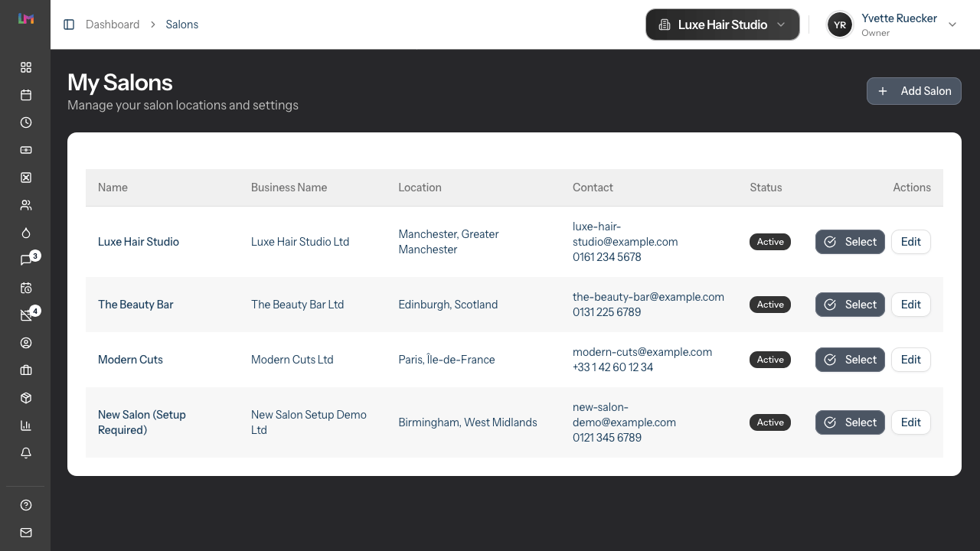
Task: Edit The Beauty Bar salon
Action: tap(910, 305)
